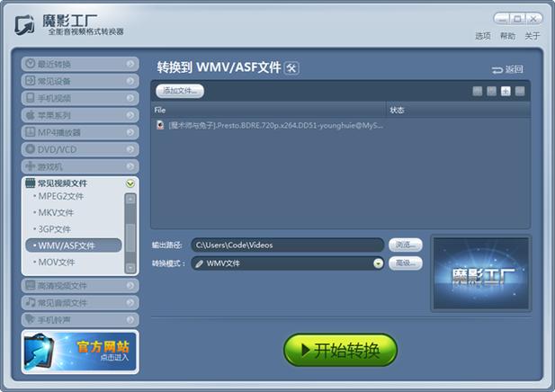The image size is (555, 392).
Task: Expand the 最近转换 category
Action: pyautogui.click(x=80, y=64)
